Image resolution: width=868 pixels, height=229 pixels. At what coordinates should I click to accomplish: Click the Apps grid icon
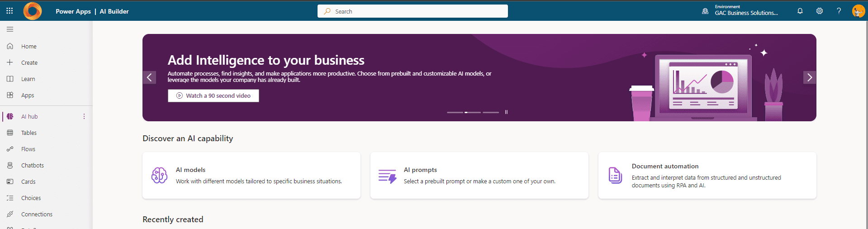[x=10, y=95]
